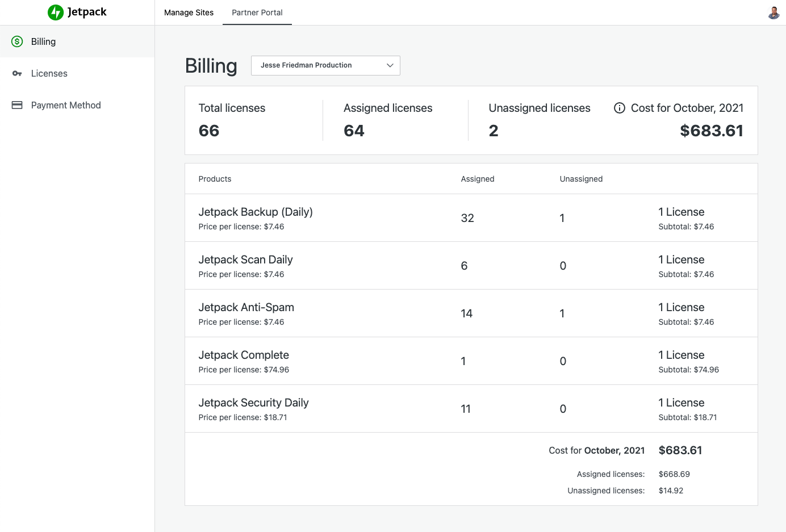Select the Billing dollar sign icon
786x532 pixels.
coord(17,41)
